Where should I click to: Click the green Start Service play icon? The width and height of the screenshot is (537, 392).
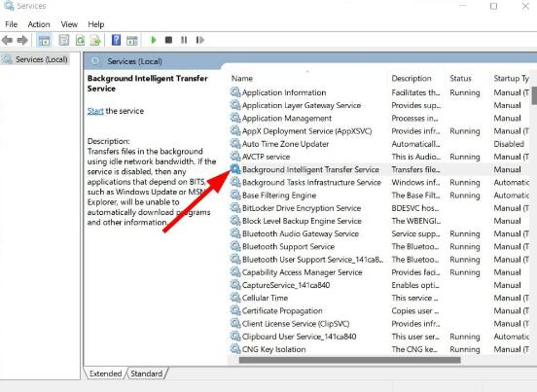pyautogui.click(x=154, y=40)
